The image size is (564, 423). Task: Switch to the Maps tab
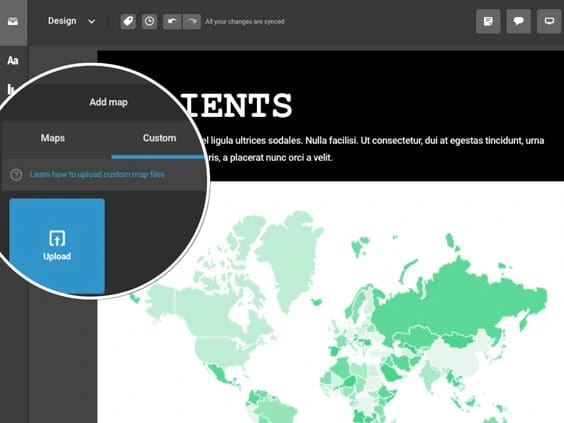tap(53, 138)
